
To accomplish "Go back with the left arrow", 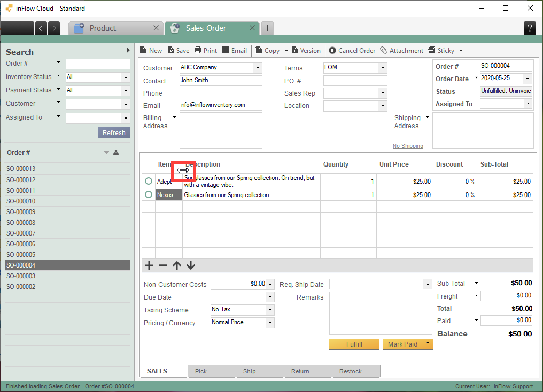I will (41, 28).
